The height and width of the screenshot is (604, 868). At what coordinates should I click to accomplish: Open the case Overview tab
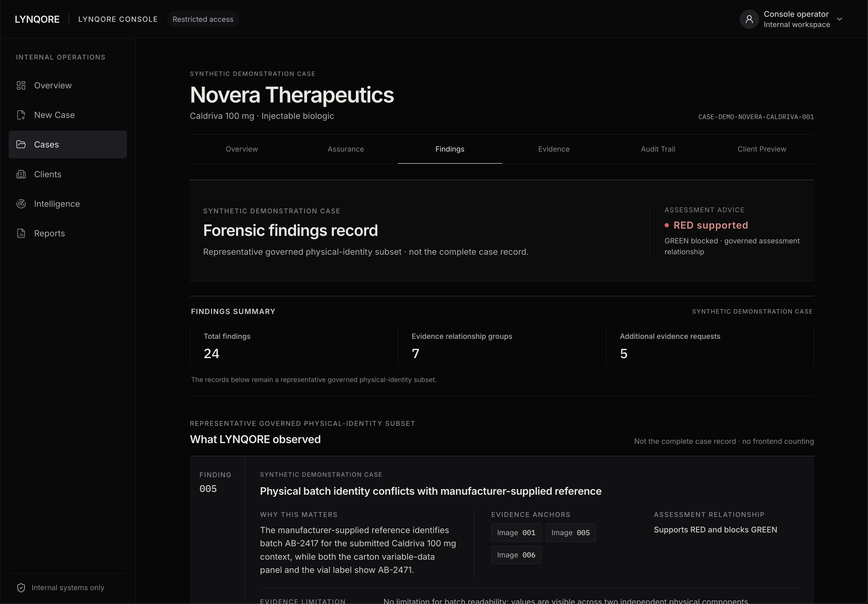[242, 149]
